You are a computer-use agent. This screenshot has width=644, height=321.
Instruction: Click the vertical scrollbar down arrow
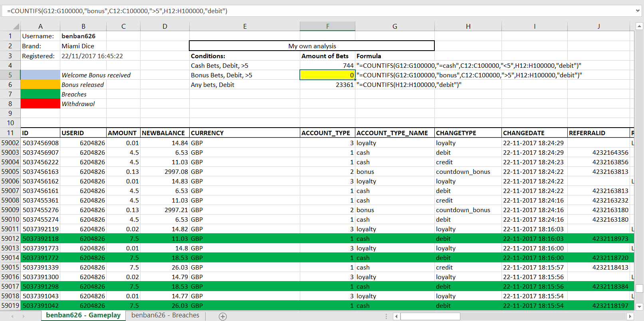click(x=639, y=307)
